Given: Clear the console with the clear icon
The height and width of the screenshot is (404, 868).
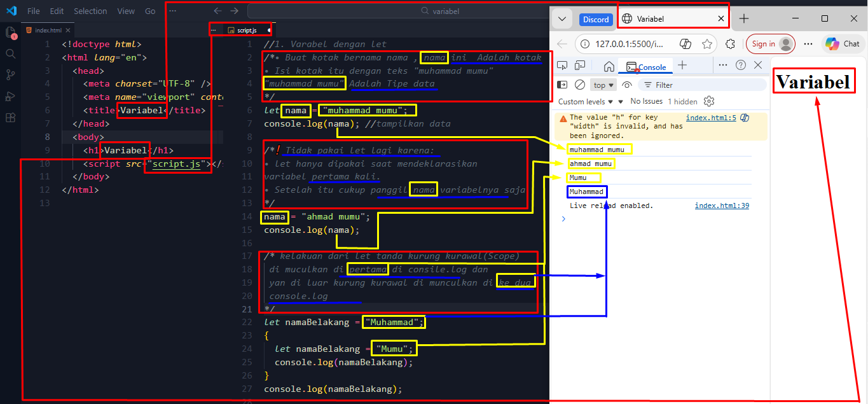Looking at the screenshot, I should coord(580,85).
